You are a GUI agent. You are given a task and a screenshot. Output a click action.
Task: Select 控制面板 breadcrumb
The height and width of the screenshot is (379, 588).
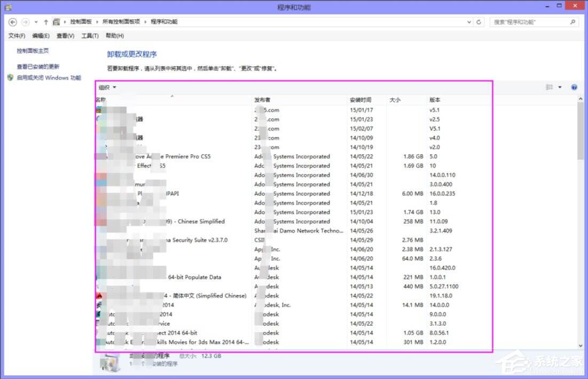coord(81,22)
